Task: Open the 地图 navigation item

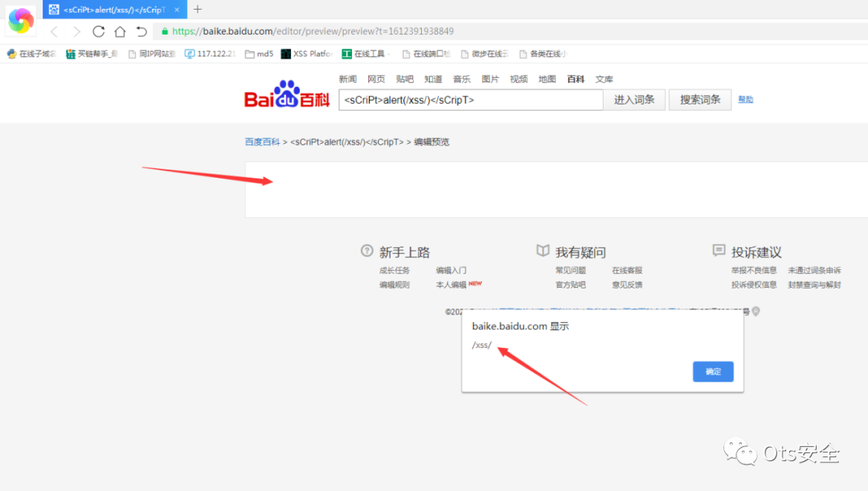Action: tap(547, 80)
